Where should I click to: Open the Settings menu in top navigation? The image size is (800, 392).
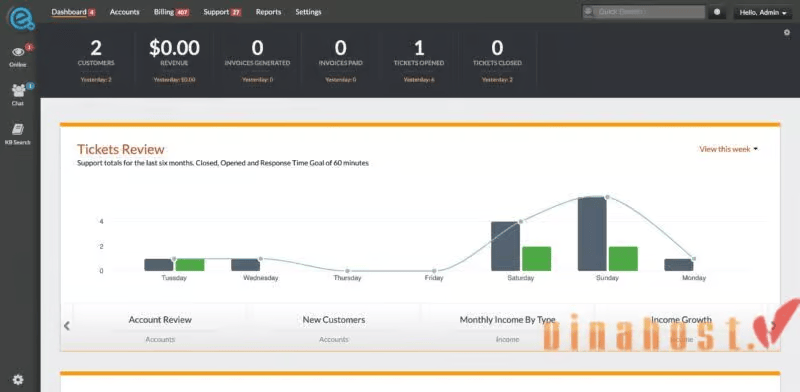coord(308,12)
